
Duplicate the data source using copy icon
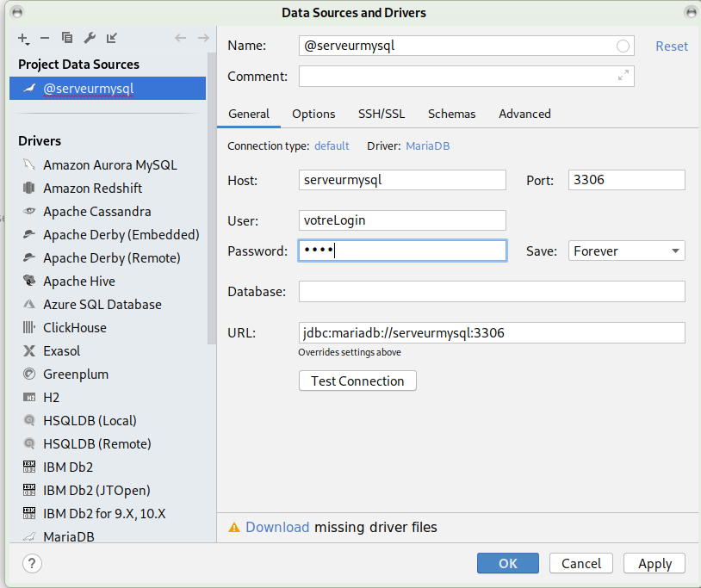[x=67, y=38]
